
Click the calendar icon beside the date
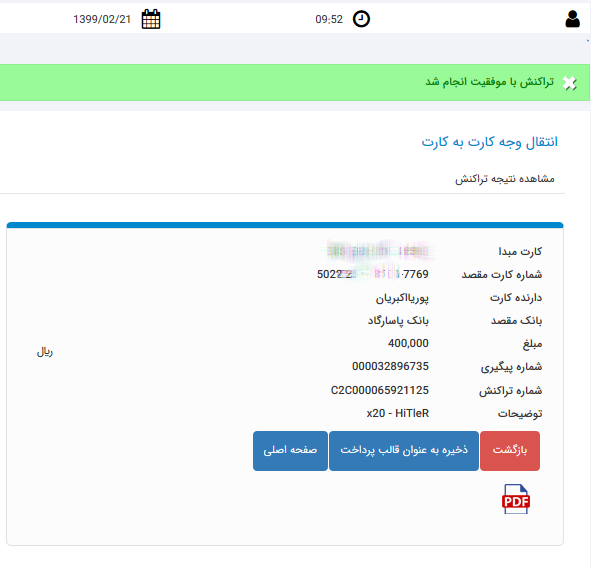tap(151, 19)
